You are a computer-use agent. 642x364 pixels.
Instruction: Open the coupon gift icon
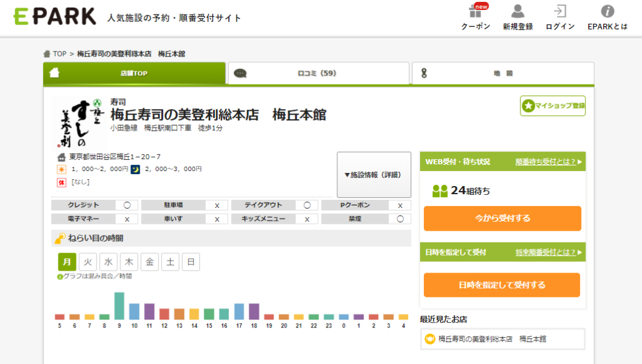point(476,11)
